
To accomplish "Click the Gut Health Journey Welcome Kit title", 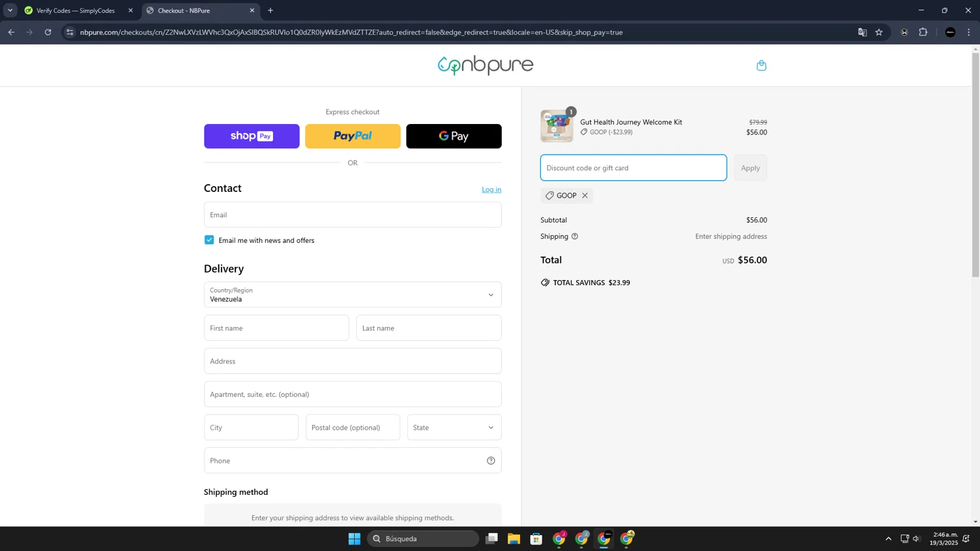I will click(x=631, y=122).
